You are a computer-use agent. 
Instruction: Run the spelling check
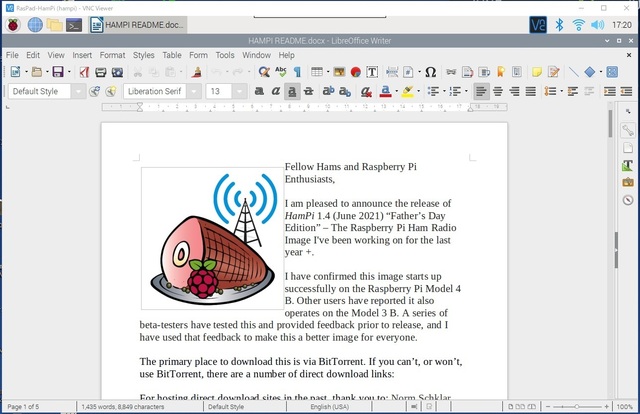tap(281, 72)
